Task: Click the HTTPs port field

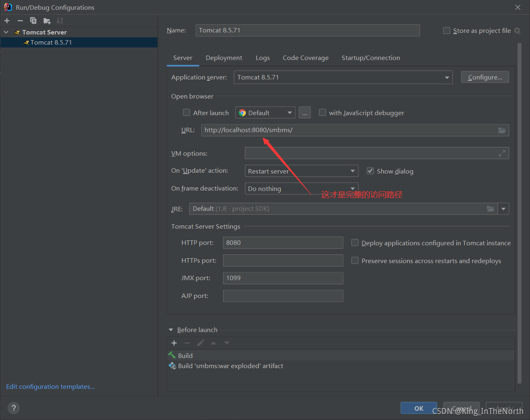Action: point(283,260)
